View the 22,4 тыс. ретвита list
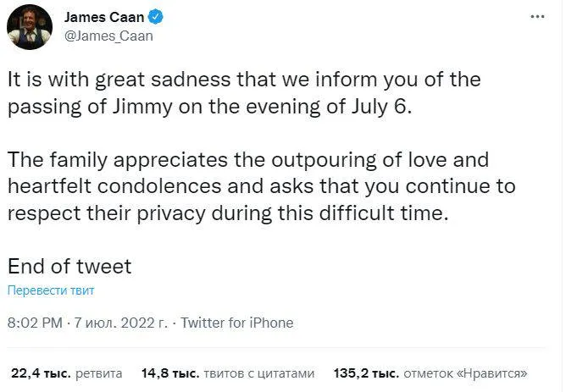The width and height of the screenshot is (566, 392). click(67, 373)
